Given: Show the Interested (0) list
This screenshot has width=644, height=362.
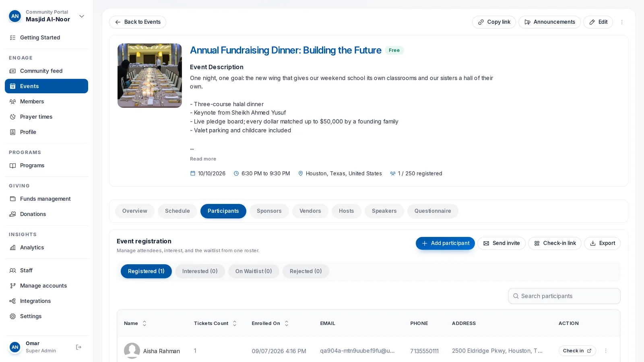Looking at the screenshot, I should coord(200,271).
